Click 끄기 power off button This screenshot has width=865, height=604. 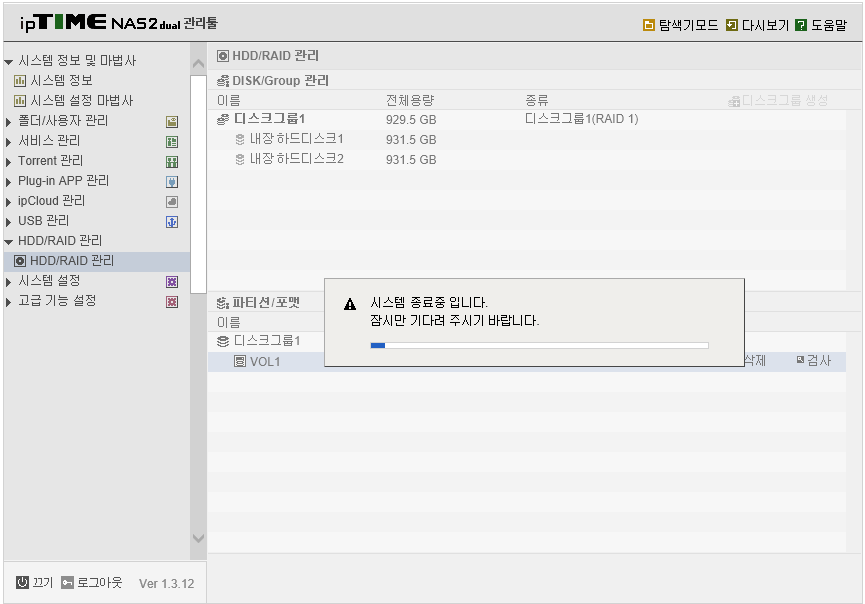point(42,582)
